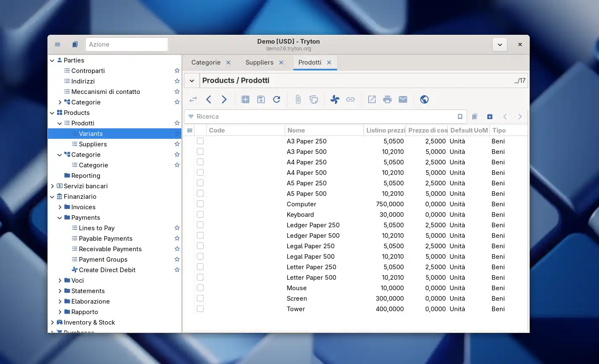Image resolution: width=599 pixels, height=364 pixels.
Task: Collapse the Payments folder
Action: click(60, 218)
